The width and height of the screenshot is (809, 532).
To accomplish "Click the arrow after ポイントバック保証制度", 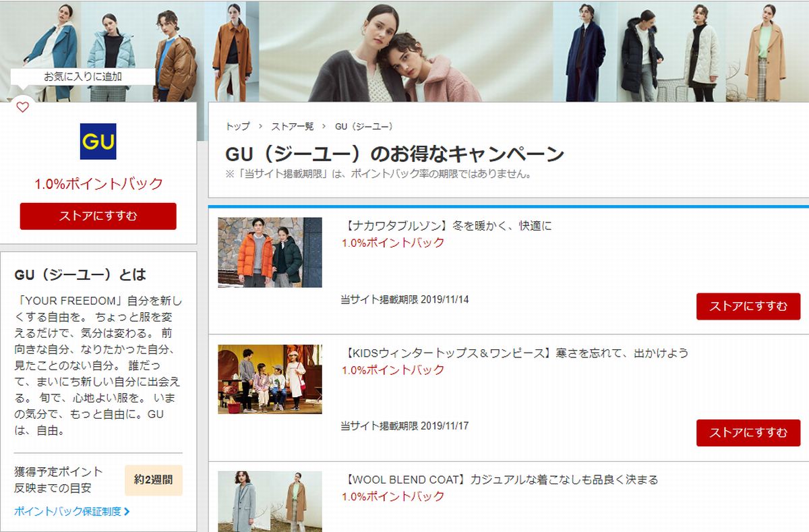I will pos(127,512).
